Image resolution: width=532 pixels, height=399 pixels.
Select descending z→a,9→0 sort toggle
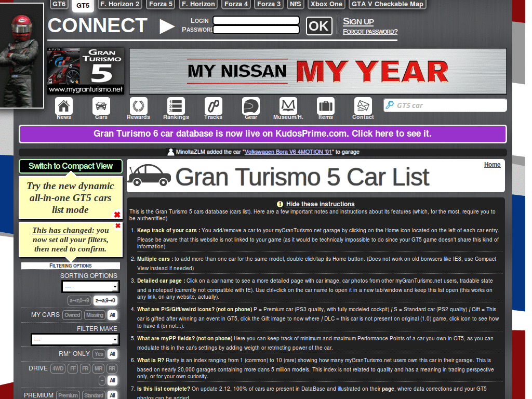[x=105, y=301]
